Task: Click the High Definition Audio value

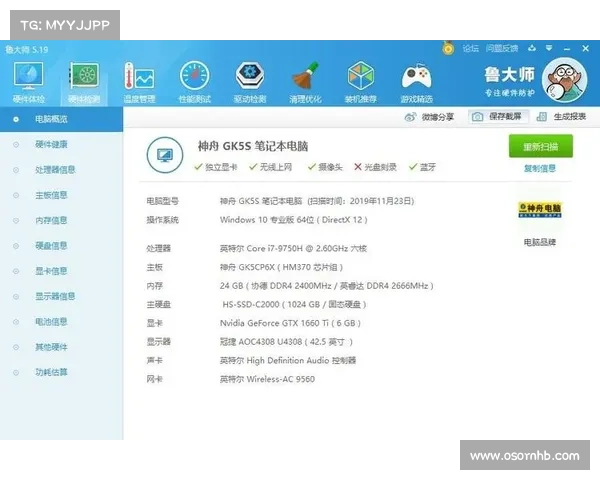Action: pos(288,361)
